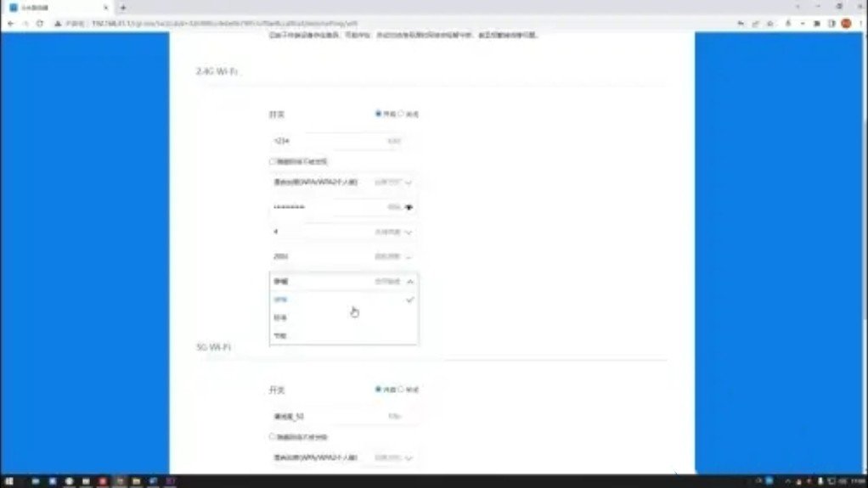Screen dimensions: 868x488
Task: Show hidden system tray icons
Action: point(787,481)
